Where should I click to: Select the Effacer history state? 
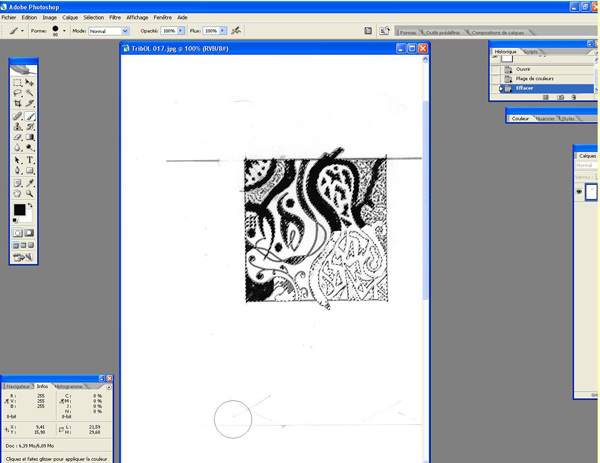(x=548, y=88)
